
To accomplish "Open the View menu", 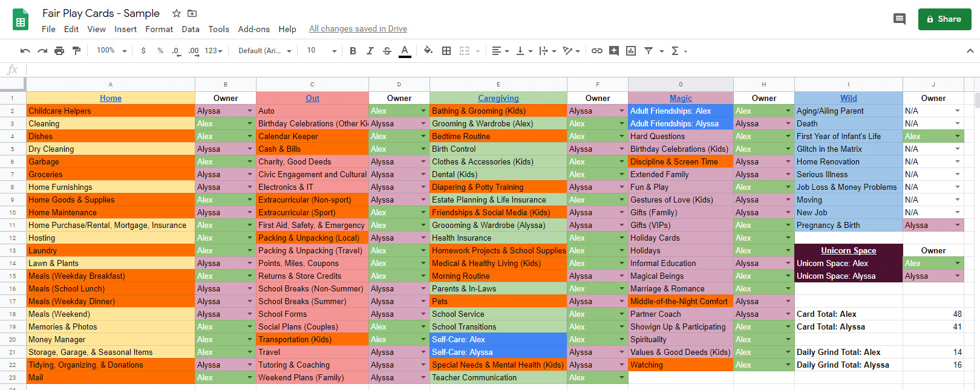I will tap(97, 29).
